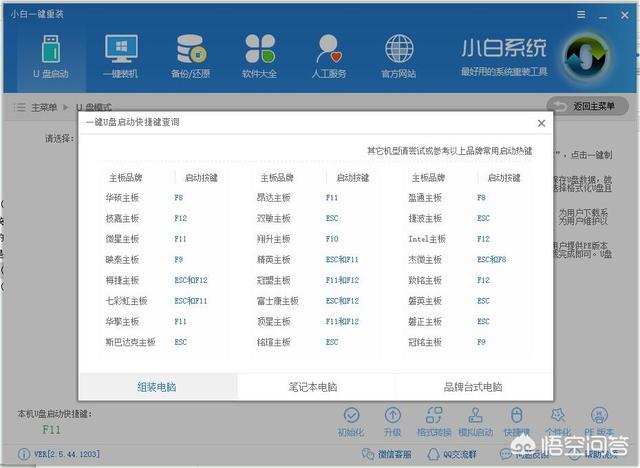Image resolution: width=640 pixels, height=468 pixels.
Task: Select the 一键装机 monitor icon
Action: click(x=121, y=48)
